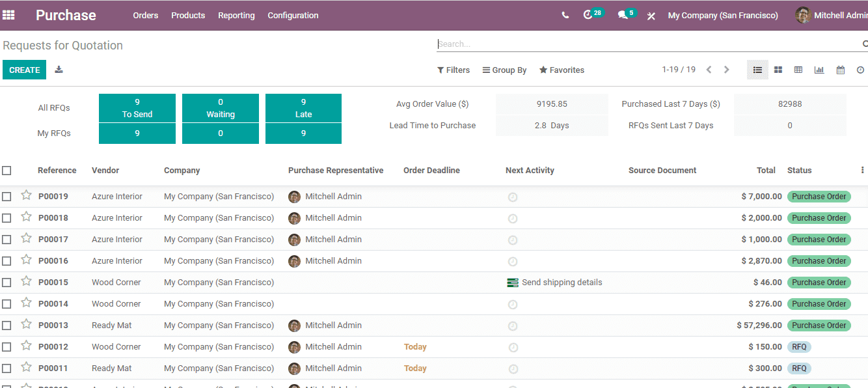Star order P00016 as favorite
The width and height of the screenshot is (868, 388).
[26, 260]
